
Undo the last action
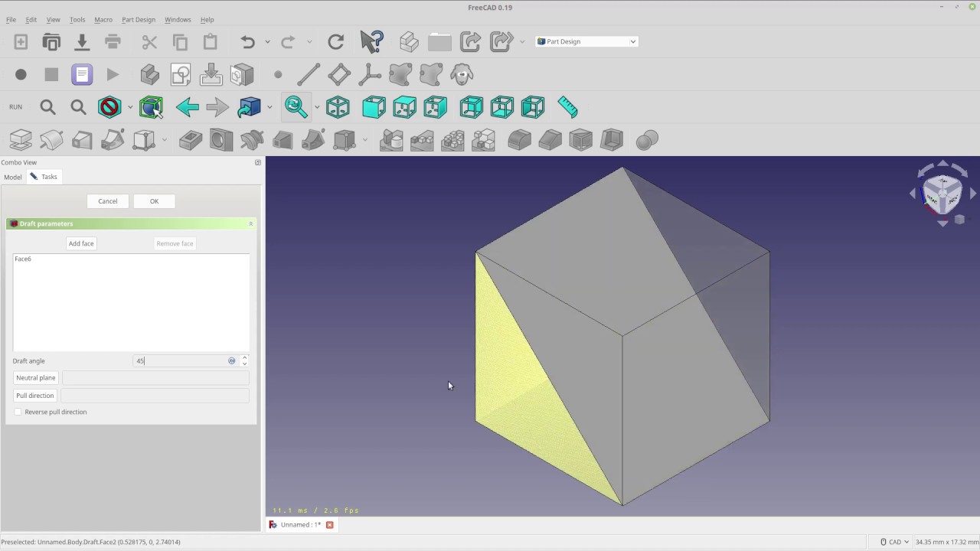pyautogui.click(x=247, y=42)
